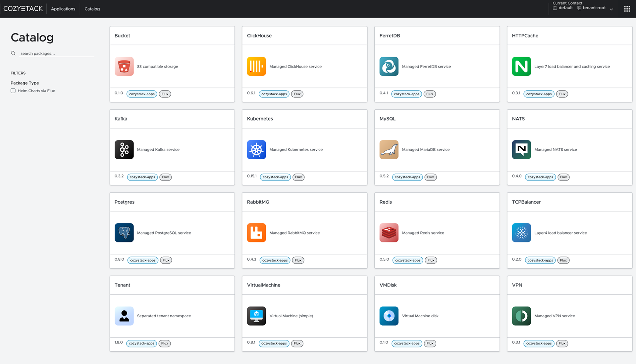Open the Bucket card title
The height and width of the screenshot is (364, 636).
(122, 36)
